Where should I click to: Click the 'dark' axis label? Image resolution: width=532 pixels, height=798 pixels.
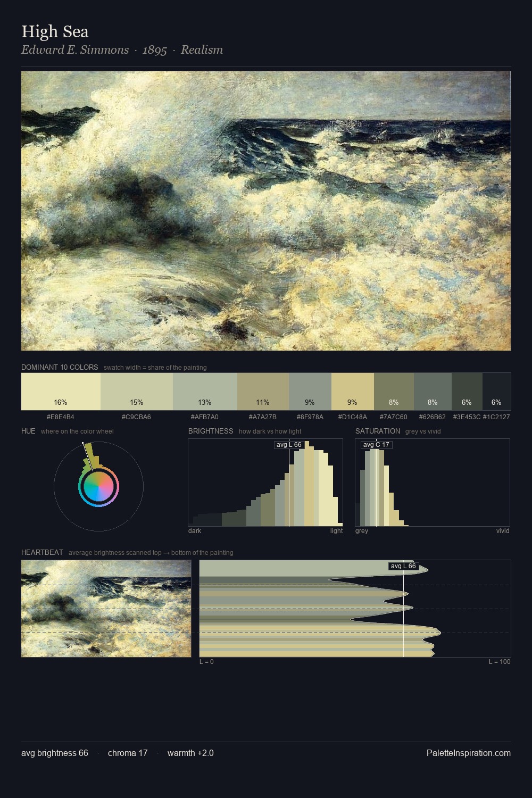click(x=195, y=531)
